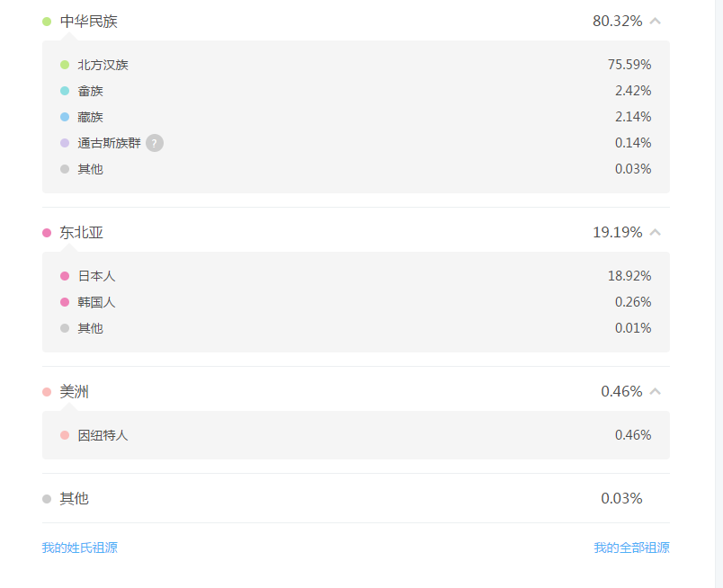Click the cyan dot next to 畲族
Screen dimensions: 723x588
[65, 91]
